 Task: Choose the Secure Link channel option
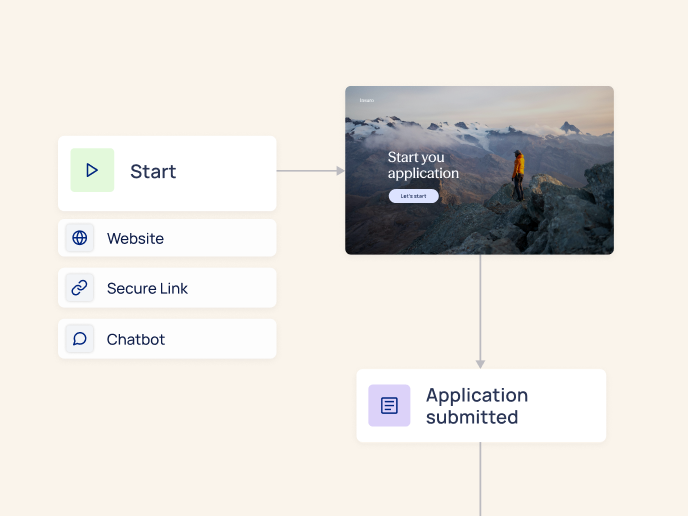[147, 289]
